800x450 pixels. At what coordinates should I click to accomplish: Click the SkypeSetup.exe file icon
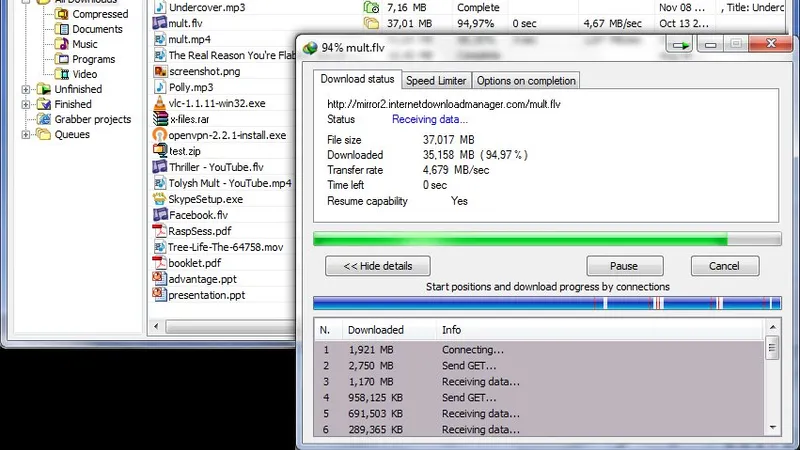point(160,199)
